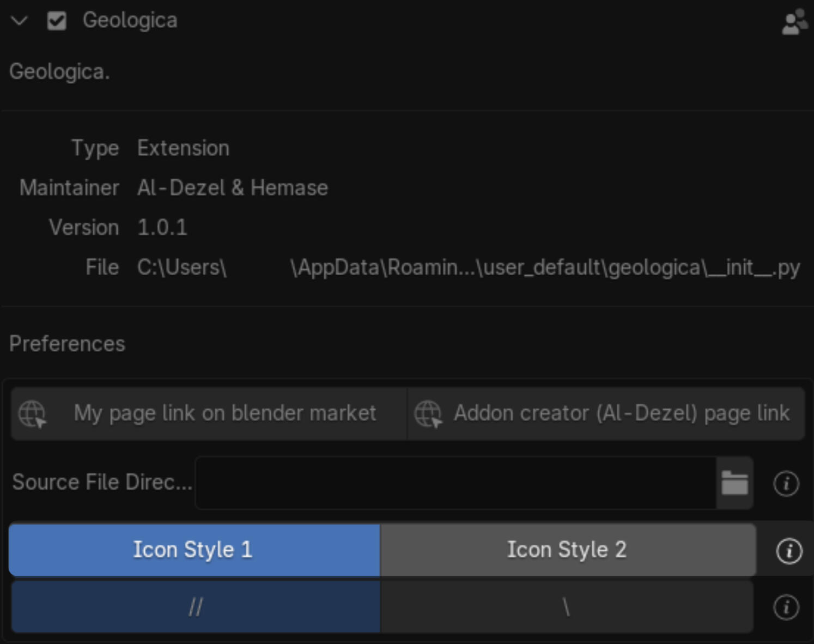Select Icon Style 1 option

tap(194, 550)
